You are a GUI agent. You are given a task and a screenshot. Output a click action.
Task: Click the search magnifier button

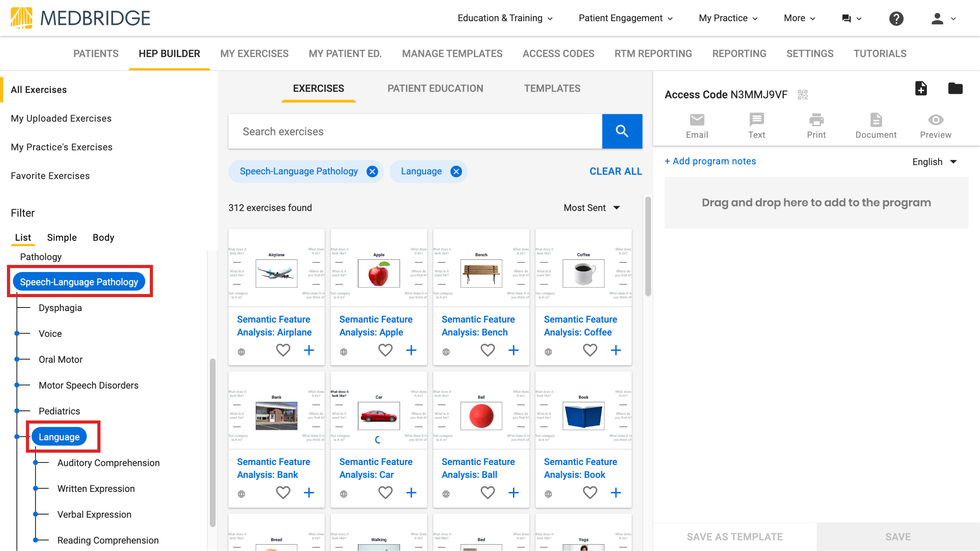pyautogui.click(x=622, y=131)
